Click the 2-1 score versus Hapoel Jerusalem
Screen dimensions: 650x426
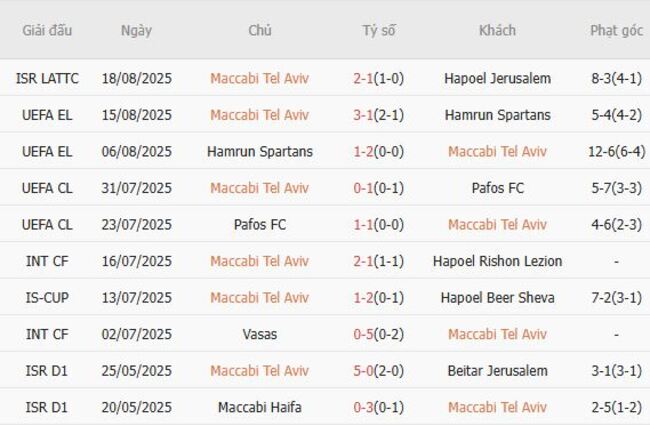(x=378, y=78)
